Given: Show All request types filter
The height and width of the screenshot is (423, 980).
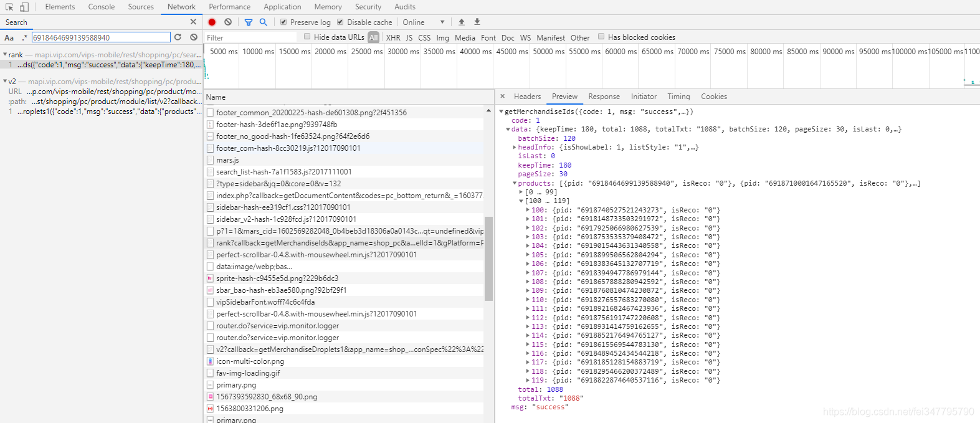Looking at the screenshot, I should 374,37.
